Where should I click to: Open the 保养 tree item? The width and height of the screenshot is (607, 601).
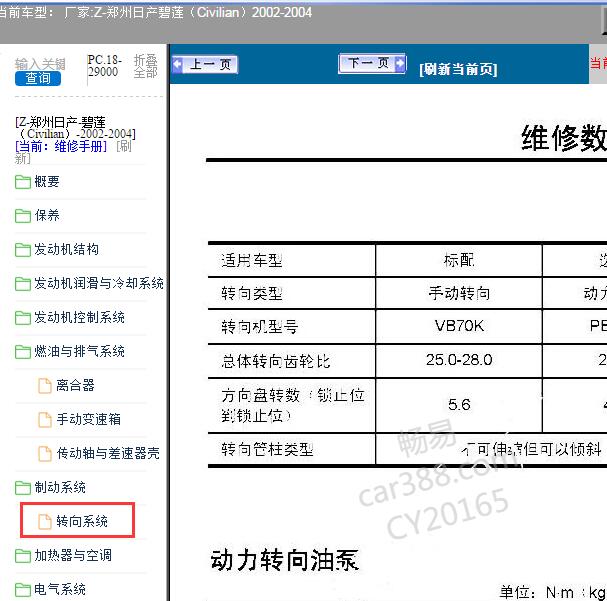[x=47, y=215]
